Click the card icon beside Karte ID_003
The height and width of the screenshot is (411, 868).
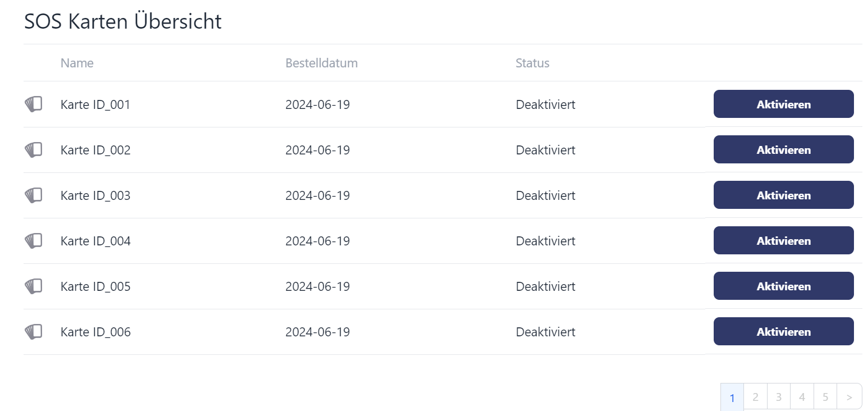pyautogui.click(x=34, y=195)
